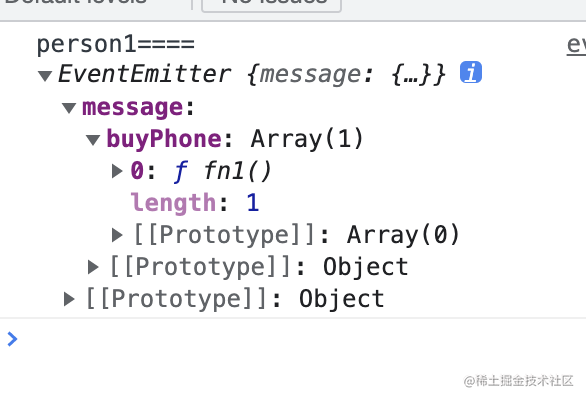Select the buyPhone property name
Screen dimensions: 586x400
click(164, 139)
